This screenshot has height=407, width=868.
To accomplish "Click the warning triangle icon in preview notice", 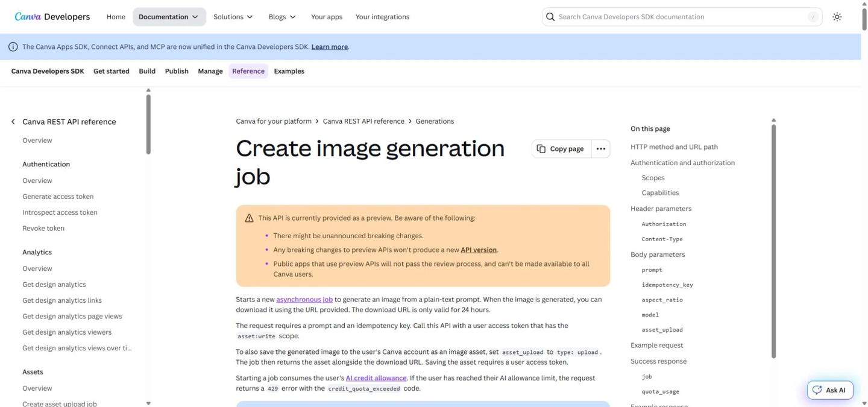I will click(249, 218).
